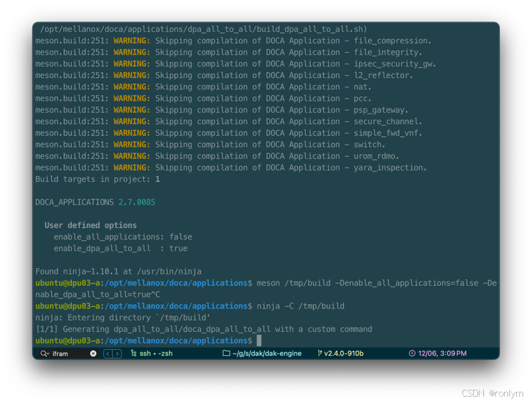Click the 'enable_dpa_all_to_all : true' option line
This screenshot has height=403, width=532.
point(120,248)
